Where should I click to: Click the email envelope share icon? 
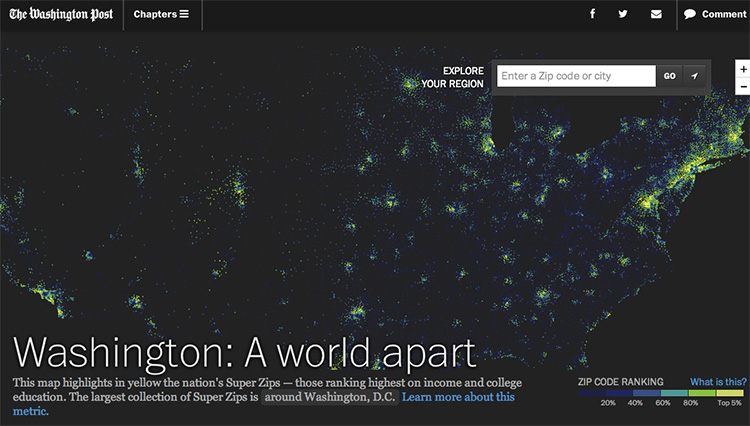coord(656,14)
